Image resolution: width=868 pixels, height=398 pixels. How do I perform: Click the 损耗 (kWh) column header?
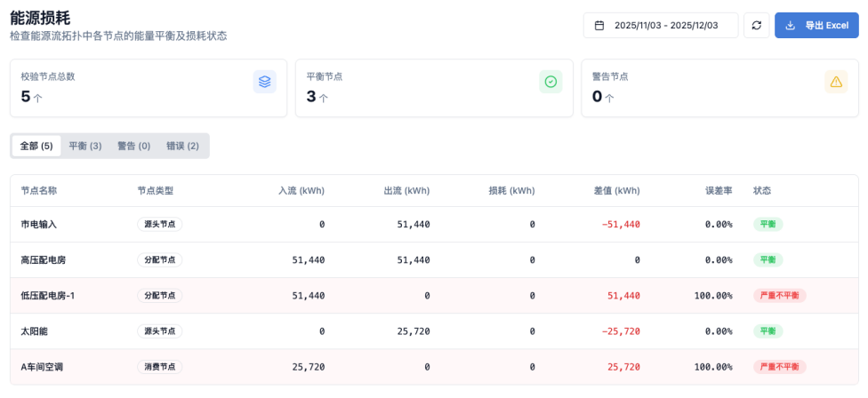(512, 191)
